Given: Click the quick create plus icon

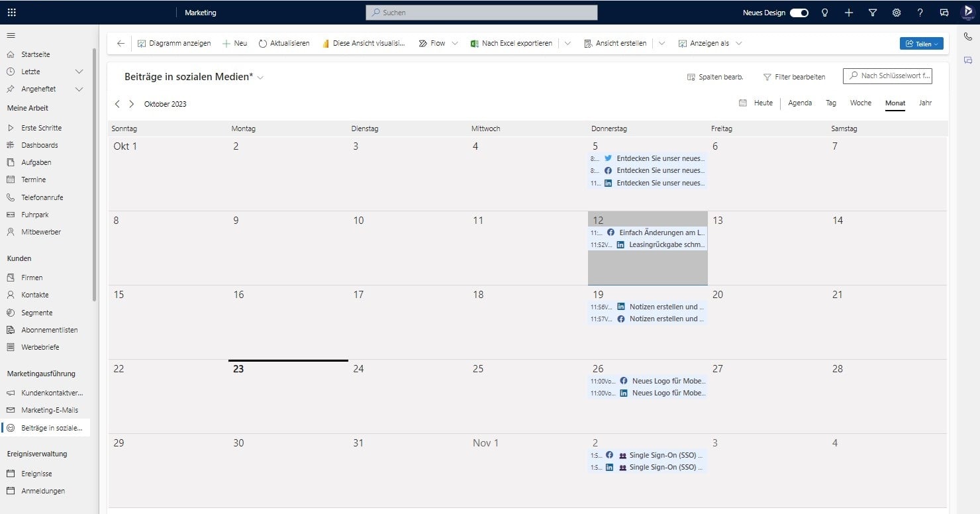Looking at the screenshot, I should click(848, 12).
